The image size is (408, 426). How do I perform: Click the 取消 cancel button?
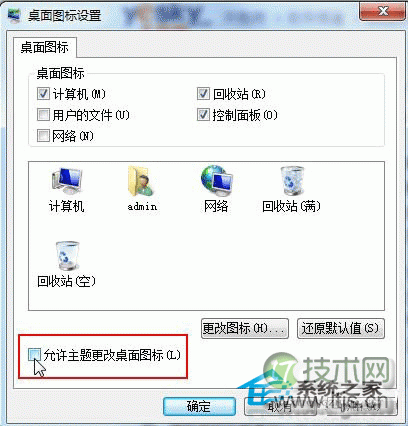pos(280,406)
